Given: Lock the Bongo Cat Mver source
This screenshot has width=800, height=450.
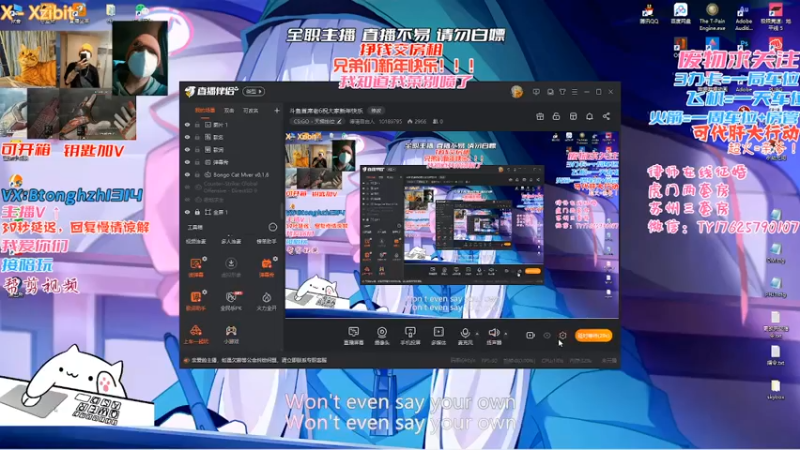Looking at the screenshot, I should pyautogui.click(x=197, y=174).
